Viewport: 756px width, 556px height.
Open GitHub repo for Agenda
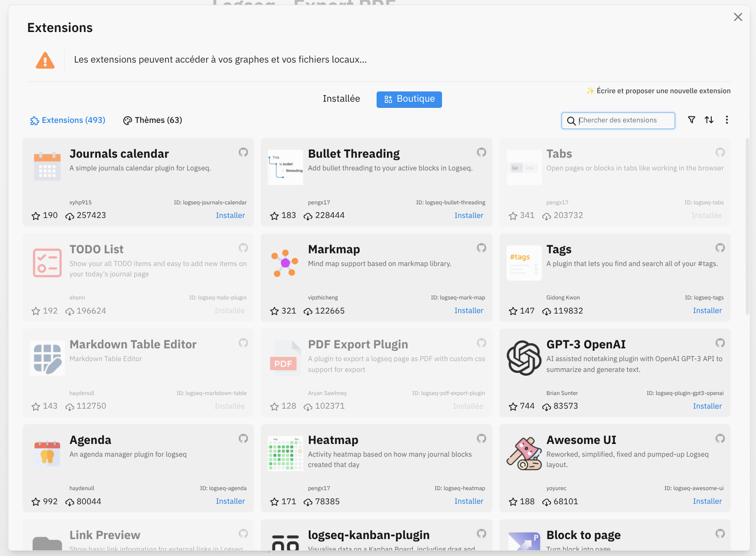click(243, 438)
